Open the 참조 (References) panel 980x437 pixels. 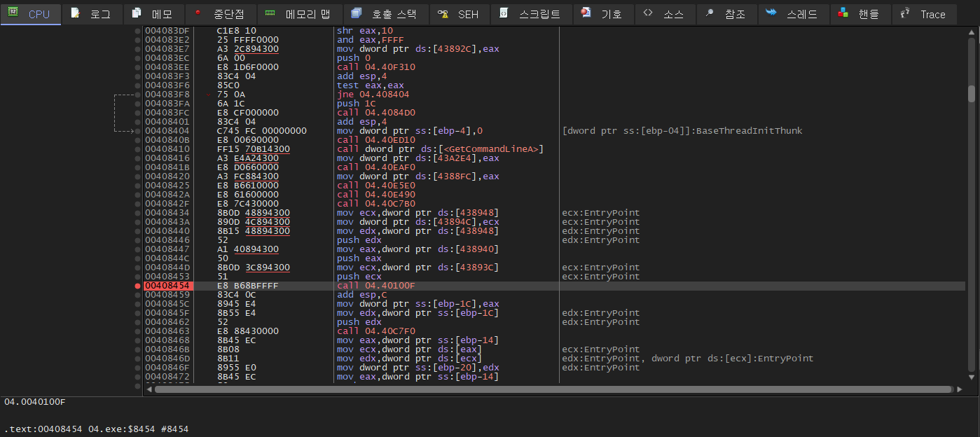pyautogui.click(x=726, y=13)
